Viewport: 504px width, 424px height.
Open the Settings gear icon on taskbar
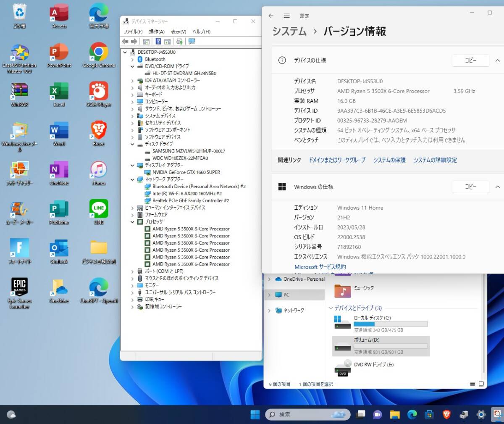tap(481, 415)
